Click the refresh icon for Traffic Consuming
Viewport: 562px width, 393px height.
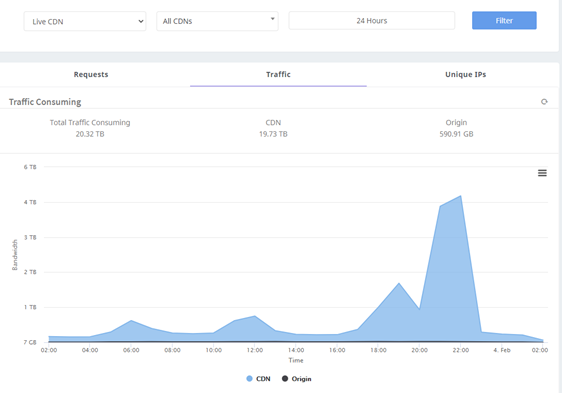(544, 102)
